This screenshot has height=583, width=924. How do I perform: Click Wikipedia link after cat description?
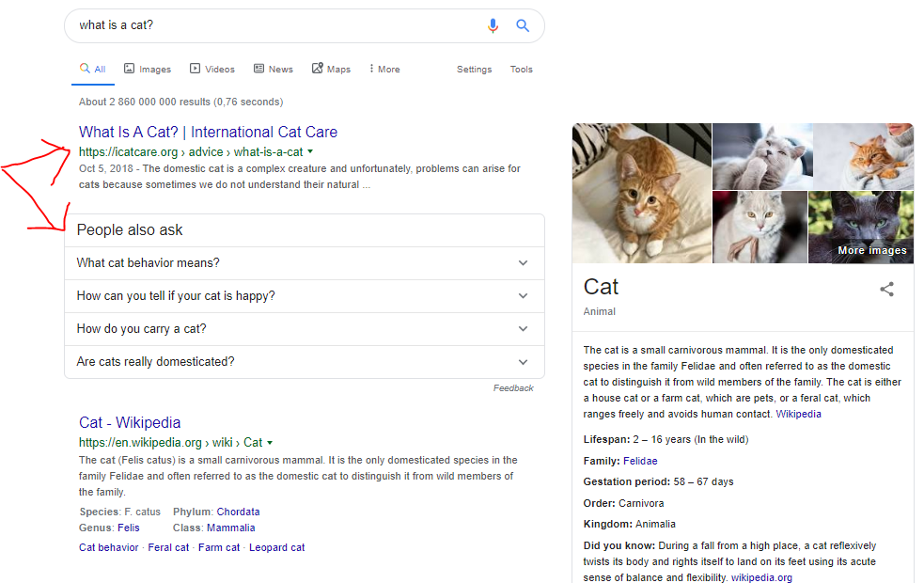pyautogui.click(x=798, y=414)
